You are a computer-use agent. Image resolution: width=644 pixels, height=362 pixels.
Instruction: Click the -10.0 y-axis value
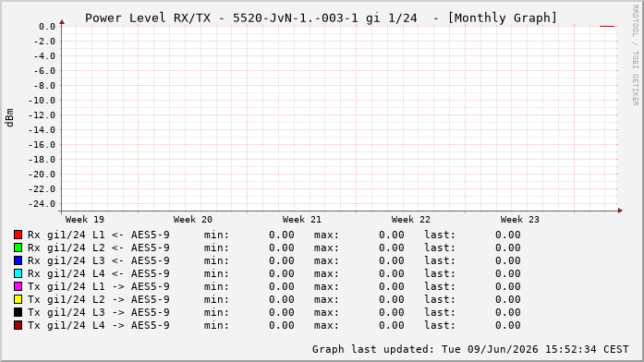point(42,101)
